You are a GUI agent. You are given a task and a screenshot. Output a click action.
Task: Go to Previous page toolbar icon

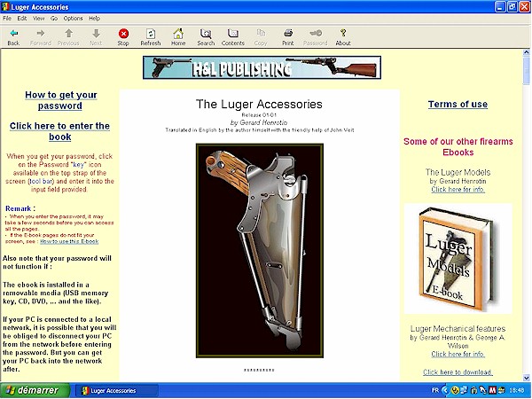point(68,34)
